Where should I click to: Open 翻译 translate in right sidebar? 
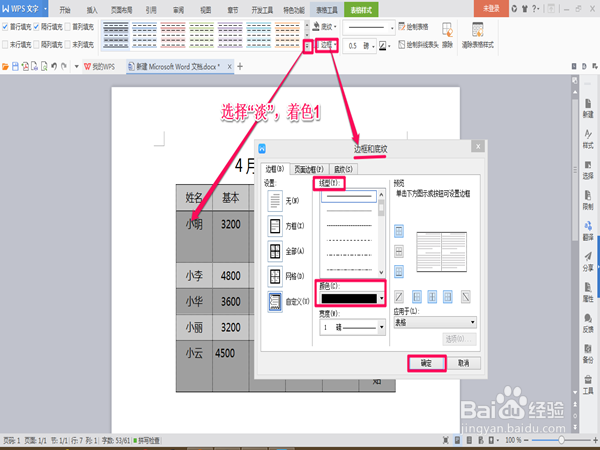[x=588, y=231]
